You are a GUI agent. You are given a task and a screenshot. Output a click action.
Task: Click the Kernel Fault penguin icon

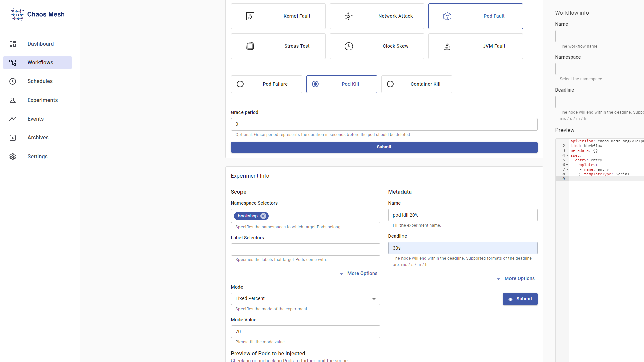[x=250, y=16]
